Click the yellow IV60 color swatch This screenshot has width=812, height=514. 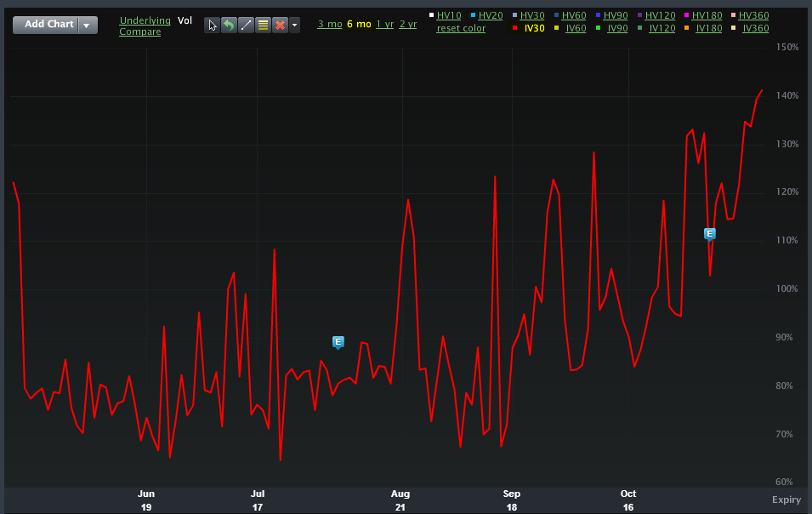(x=556, y=28)
